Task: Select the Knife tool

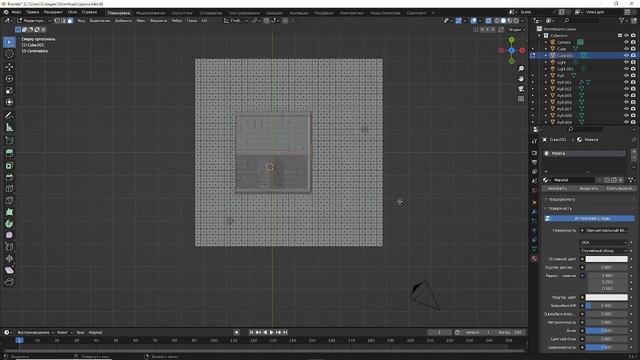Action: coord(9,200)
